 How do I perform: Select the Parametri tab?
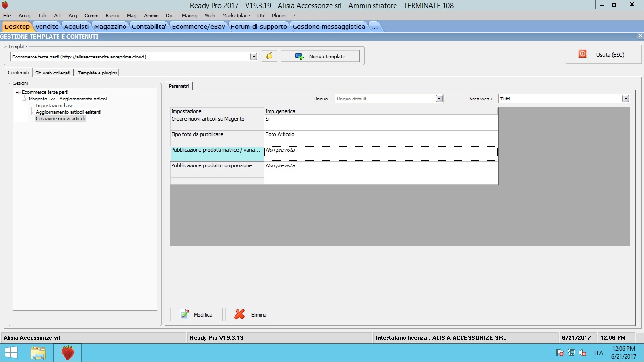[x=179, y=86]
